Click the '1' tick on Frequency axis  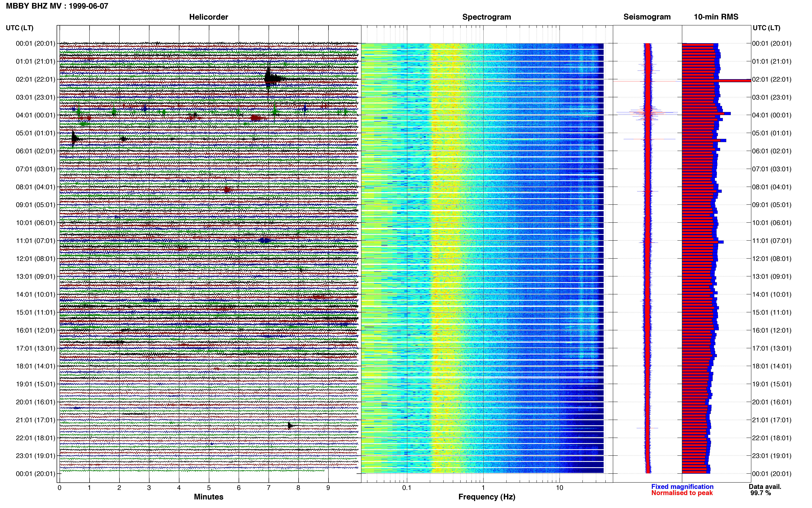pos(483,488)
